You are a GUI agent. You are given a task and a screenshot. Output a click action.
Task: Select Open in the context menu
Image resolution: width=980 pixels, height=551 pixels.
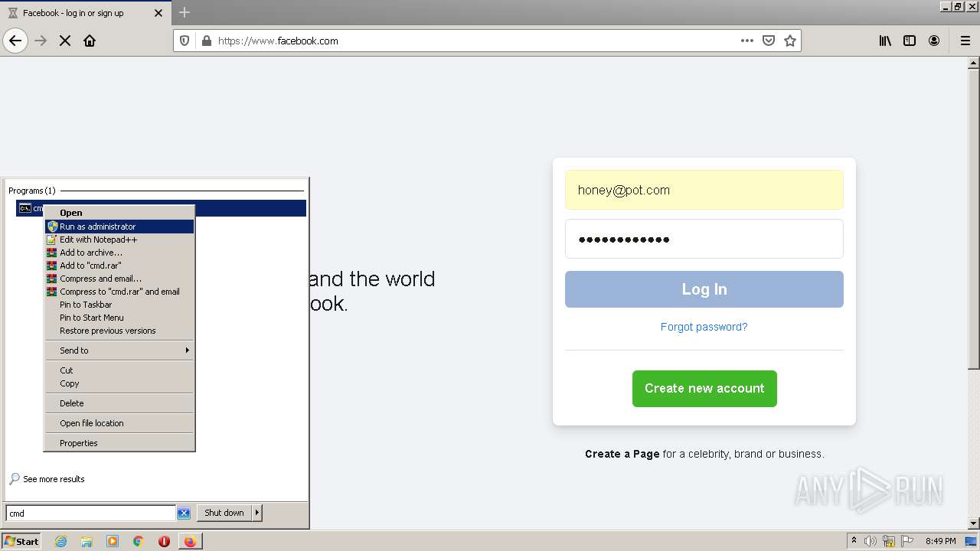click(x=119, y=213)
